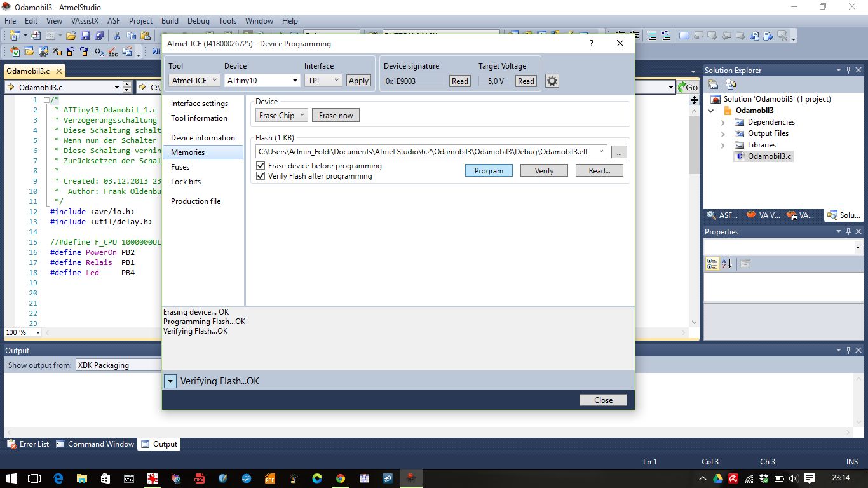Screen dimensions: 868x488
Task: Open Windows Start menu
Action: coord(12,478)
